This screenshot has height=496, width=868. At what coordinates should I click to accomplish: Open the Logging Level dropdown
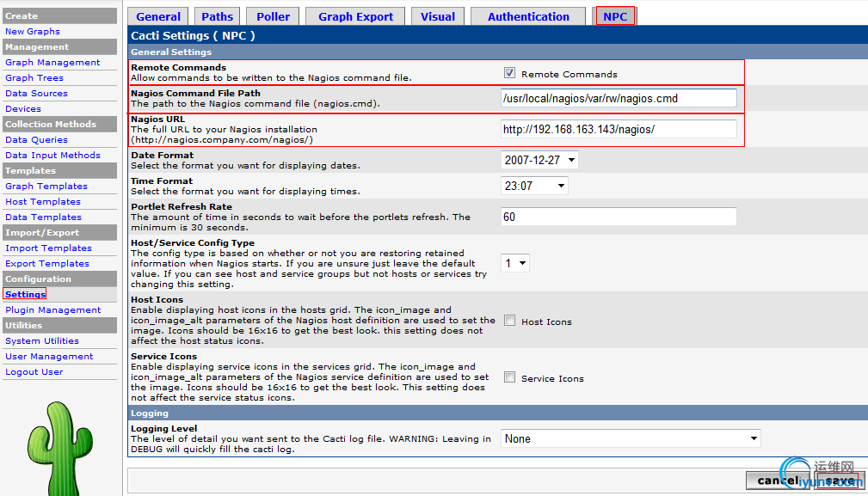point(631,438)
